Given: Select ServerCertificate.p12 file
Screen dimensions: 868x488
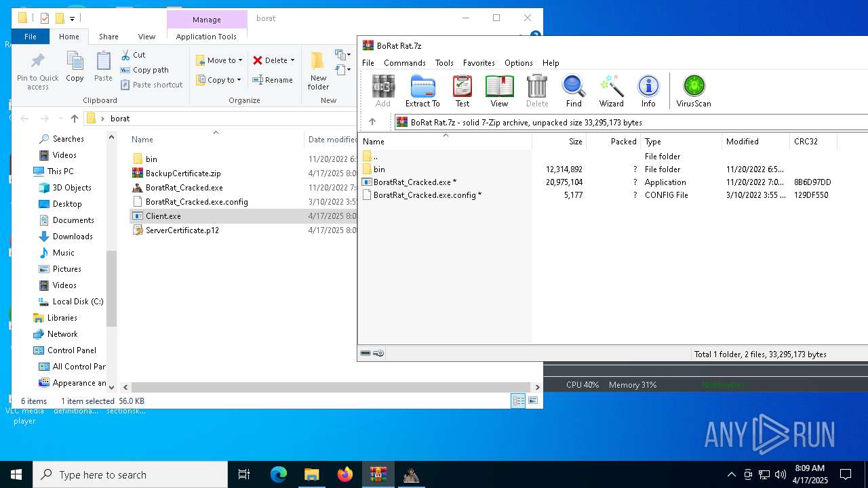Looking at the screenshot, I should [182, 230].
